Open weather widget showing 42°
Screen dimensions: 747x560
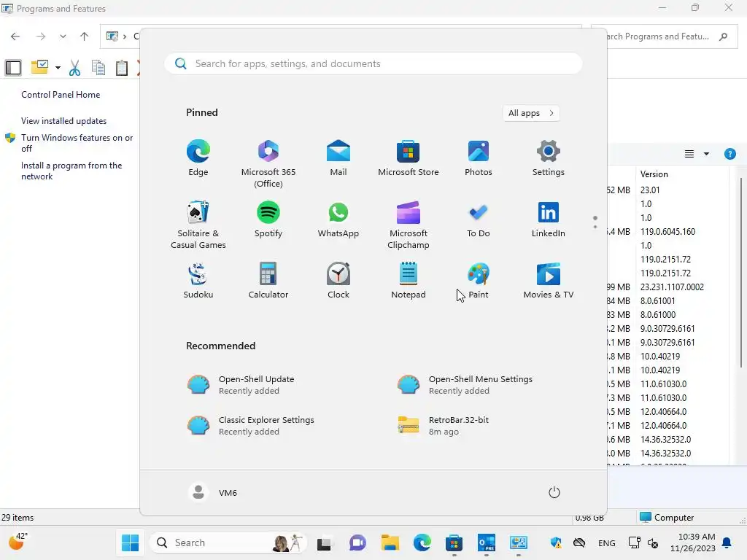coord(18,542)
